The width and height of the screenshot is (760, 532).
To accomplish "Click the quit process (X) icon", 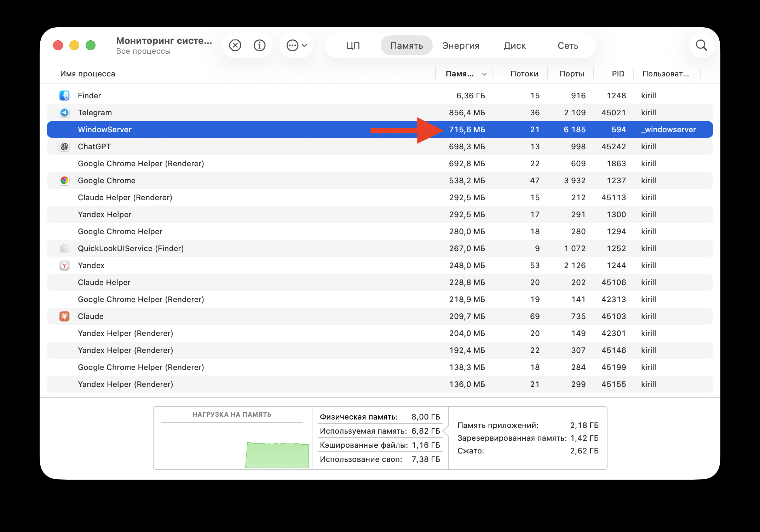I will (x=235, y=45).
